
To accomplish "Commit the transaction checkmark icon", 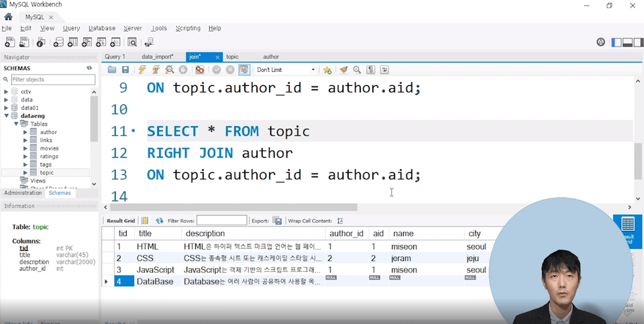I will click(217, 70).
